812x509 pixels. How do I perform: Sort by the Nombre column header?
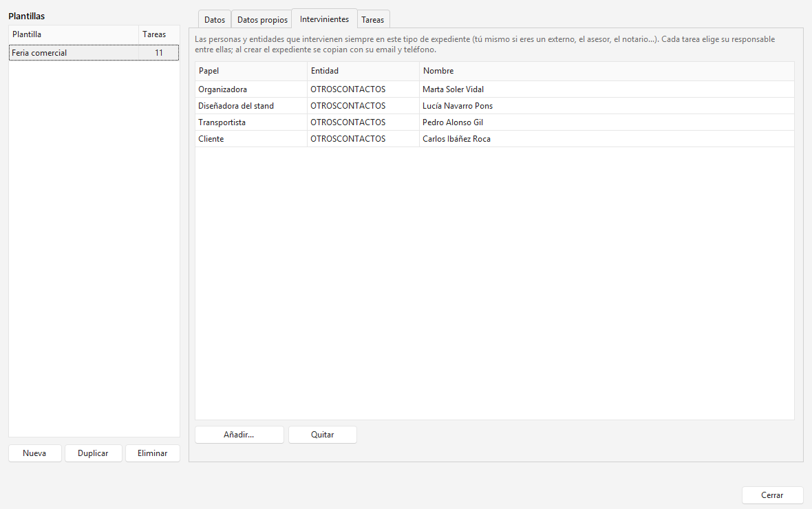pyautogui.click(x=606, y=71)
